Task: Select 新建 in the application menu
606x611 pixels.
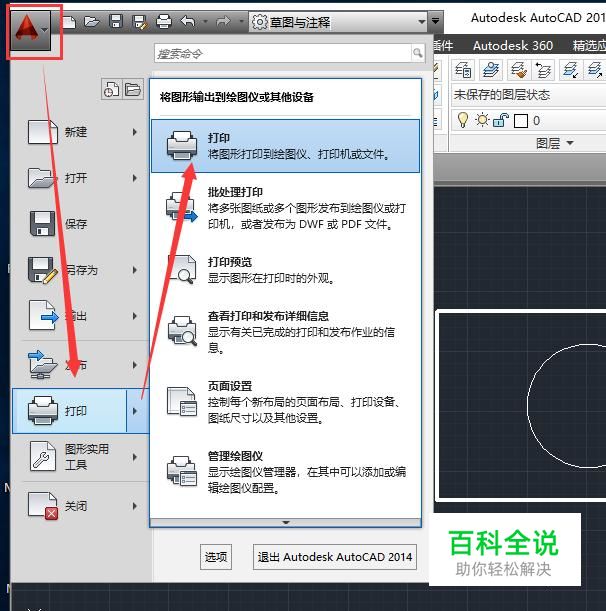Action: click(x=81, y=132)
